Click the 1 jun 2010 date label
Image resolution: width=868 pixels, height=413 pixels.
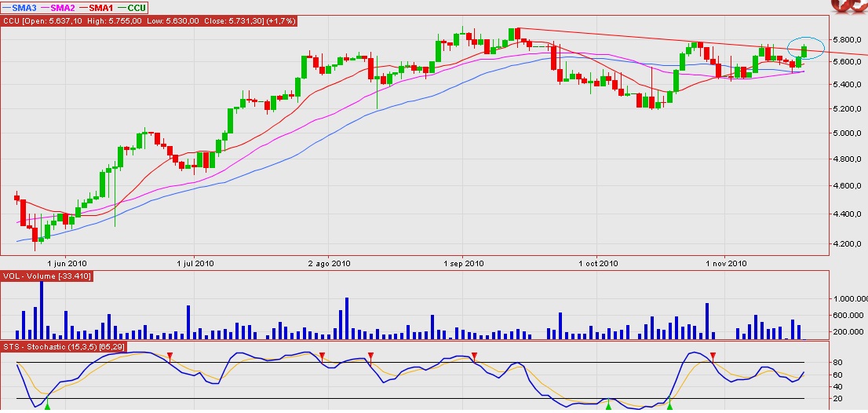coord(67,264)
